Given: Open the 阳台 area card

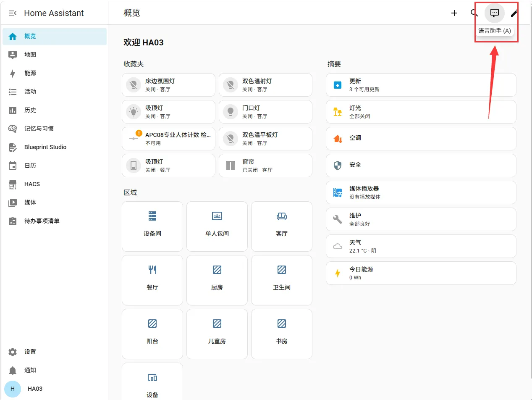Looking at the screenshot, I should (152, 334).
